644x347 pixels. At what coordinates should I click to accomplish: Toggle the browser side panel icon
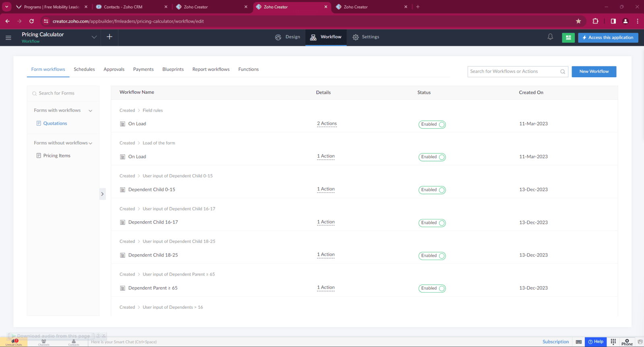tap(613, 21)
